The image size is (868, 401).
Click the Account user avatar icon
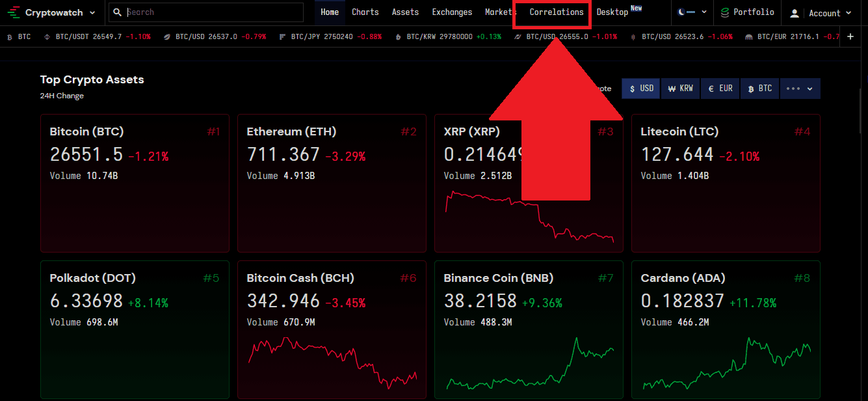795,13
